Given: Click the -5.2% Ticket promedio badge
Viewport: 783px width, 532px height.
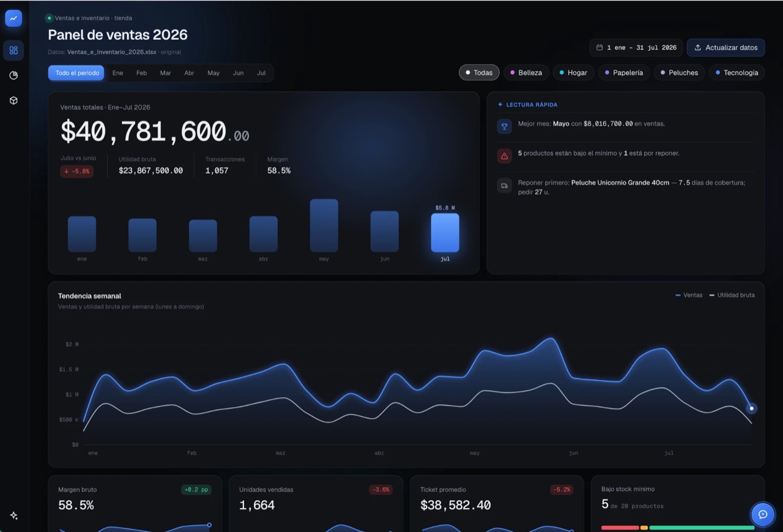Looking at the screenshot, I should [x=562, y=490].
